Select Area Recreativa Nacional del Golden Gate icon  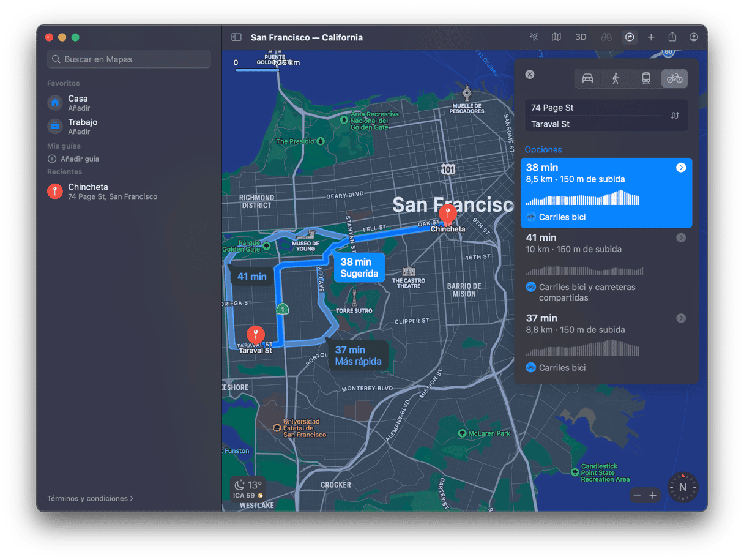point(345,120)
